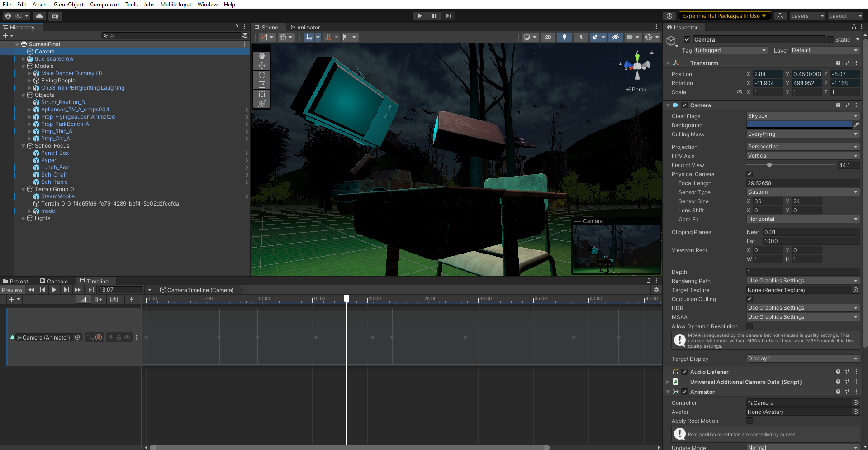Select the Move tool in scene
The height and width of the screenshot is (450, 868).
coord(261,66)
